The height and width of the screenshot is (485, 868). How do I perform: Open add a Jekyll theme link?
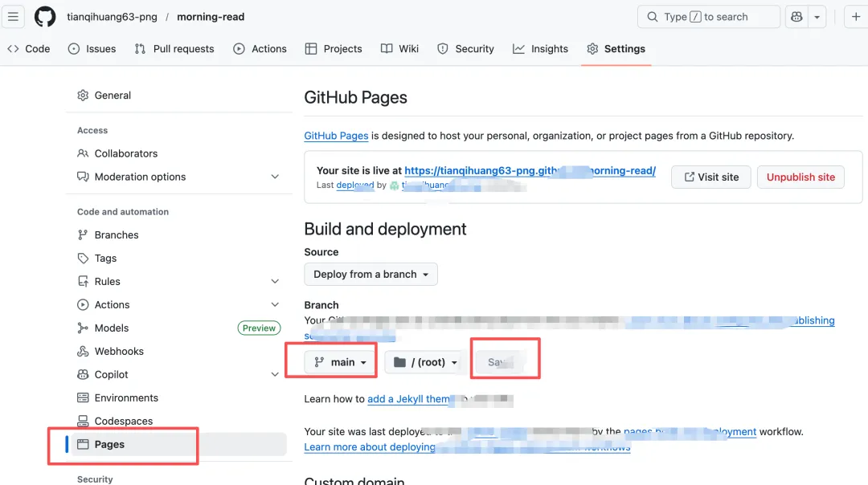click(x=408, y=399)
